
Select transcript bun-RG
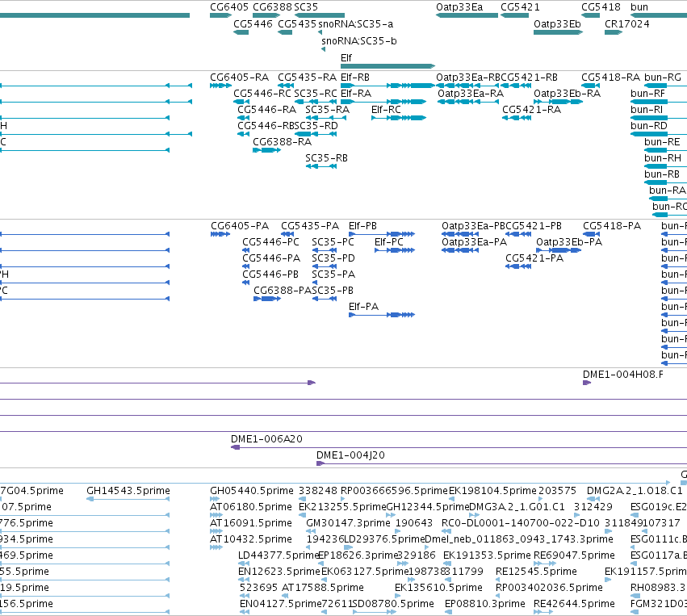click(x=665, y=86)
